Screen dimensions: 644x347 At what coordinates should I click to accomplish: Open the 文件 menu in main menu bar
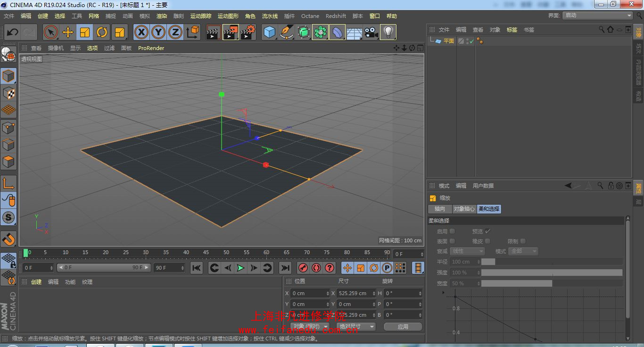click(x=9, y=16)
